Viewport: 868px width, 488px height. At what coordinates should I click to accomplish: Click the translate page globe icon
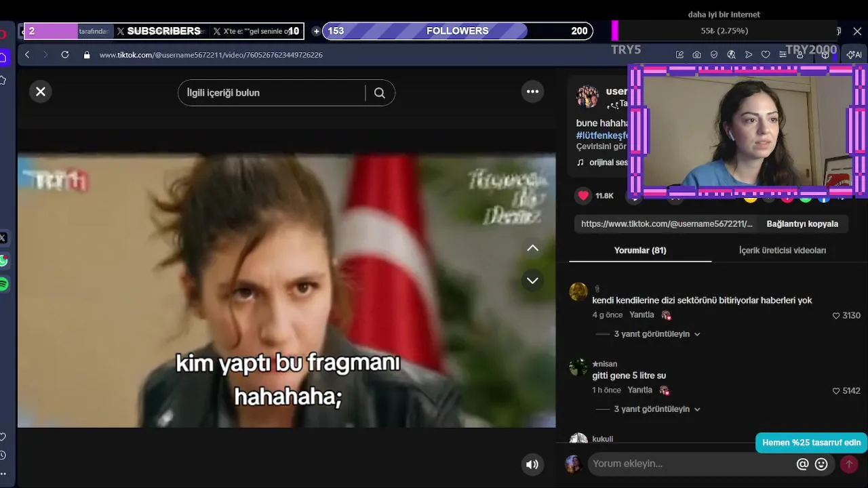[x=731, y=55]
